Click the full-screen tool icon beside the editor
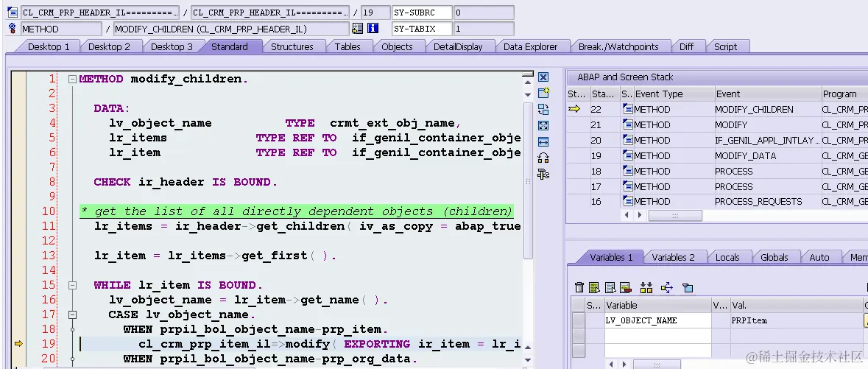868x369 pixels. pos(543,126)
